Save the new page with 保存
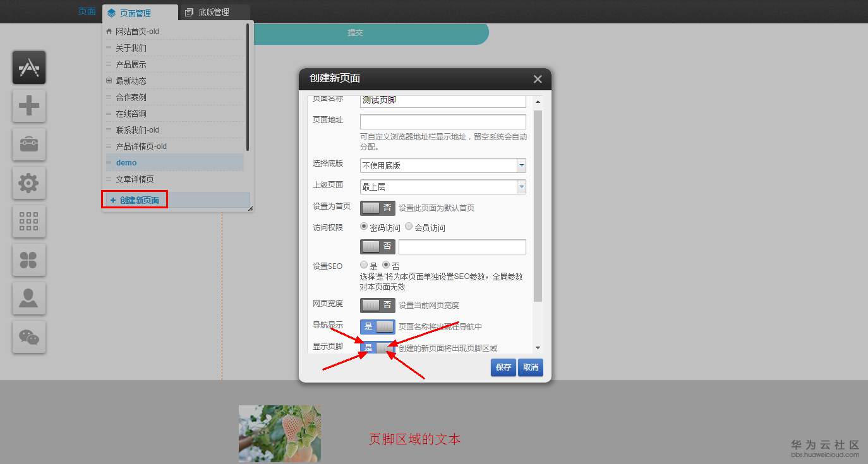Screen dimensions: 868x464 [x=503, y=367]
